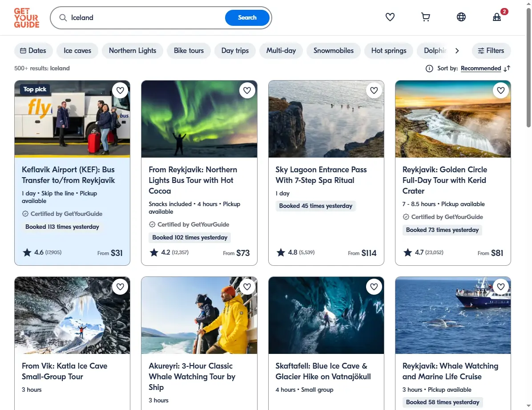Save Skaftafell Blue Ice Cave to wishlist
The height and width of the screenshot is (410, 532).
(x=374, y=287)
